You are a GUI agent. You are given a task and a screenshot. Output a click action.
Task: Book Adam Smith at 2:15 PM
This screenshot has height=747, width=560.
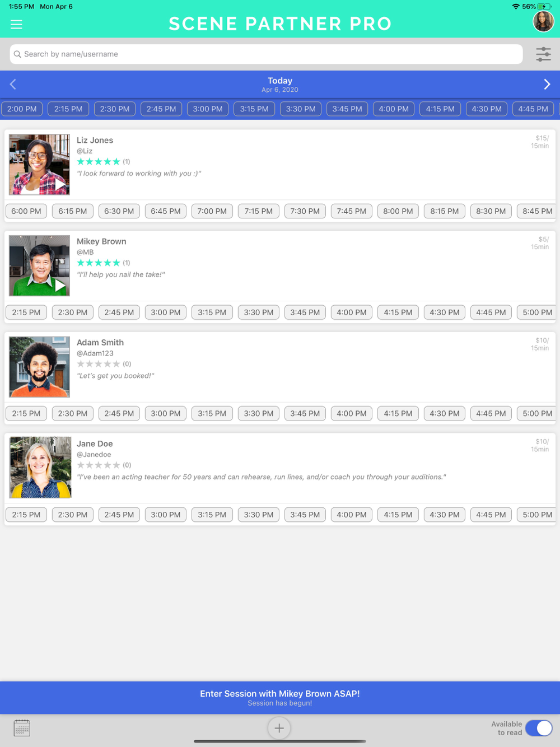pyautogui.click(x=26, y=413)
